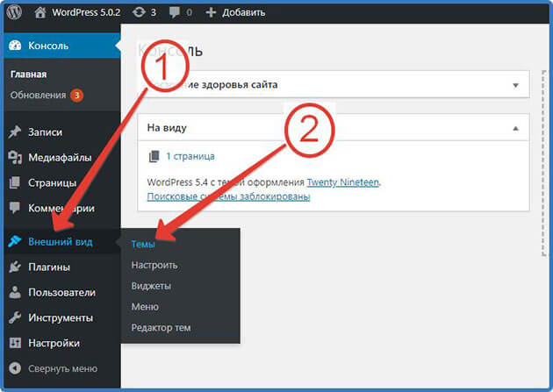Click the collapse menu arrow circle icon
The height and width of the screenshot is (392, 553).
(x=15, y=368)
